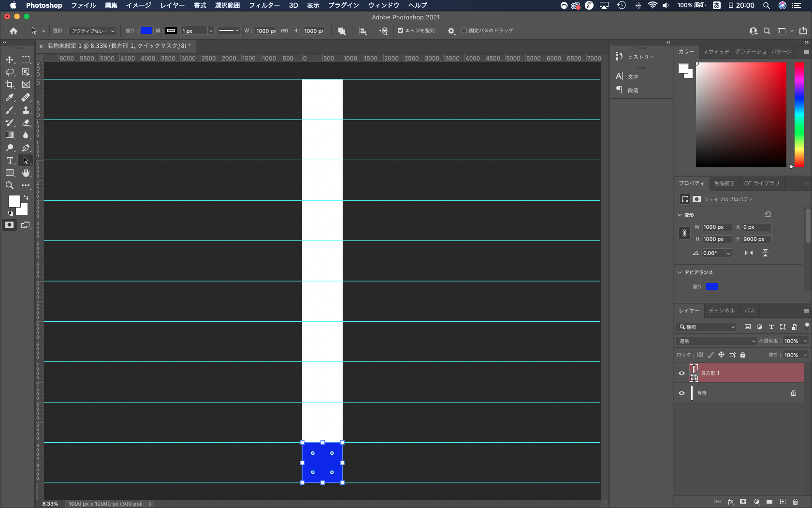Collapse the アピアランス section
Screen dimensions: 812x508
pos(680,272)
